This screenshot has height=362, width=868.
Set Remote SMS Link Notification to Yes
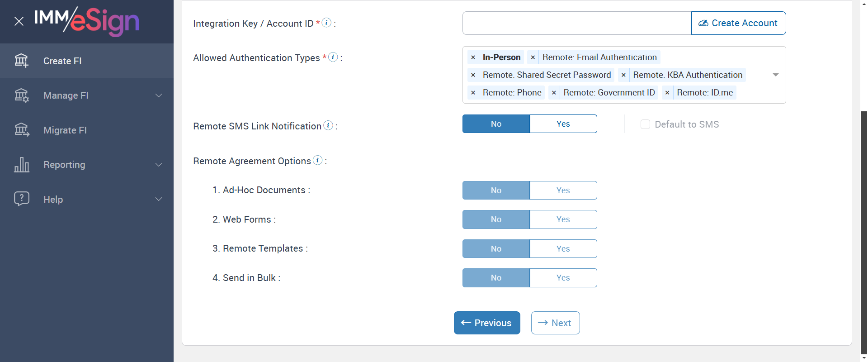563,124
